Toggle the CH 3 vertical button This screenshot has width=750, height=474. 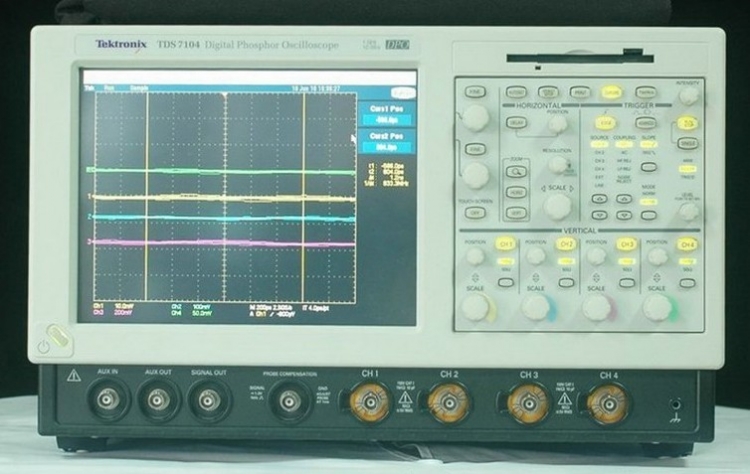(x=626, y=244)
